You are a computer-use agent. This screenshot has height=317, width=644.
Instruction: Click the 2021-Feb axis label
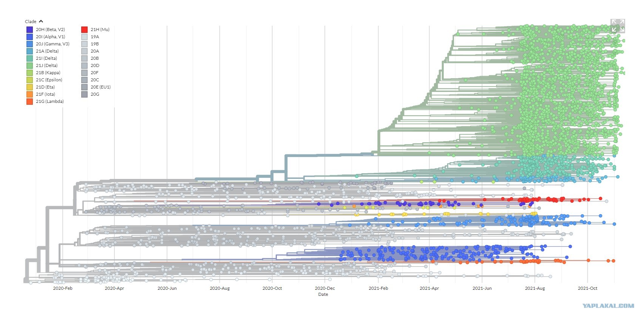tap(378, 288)
